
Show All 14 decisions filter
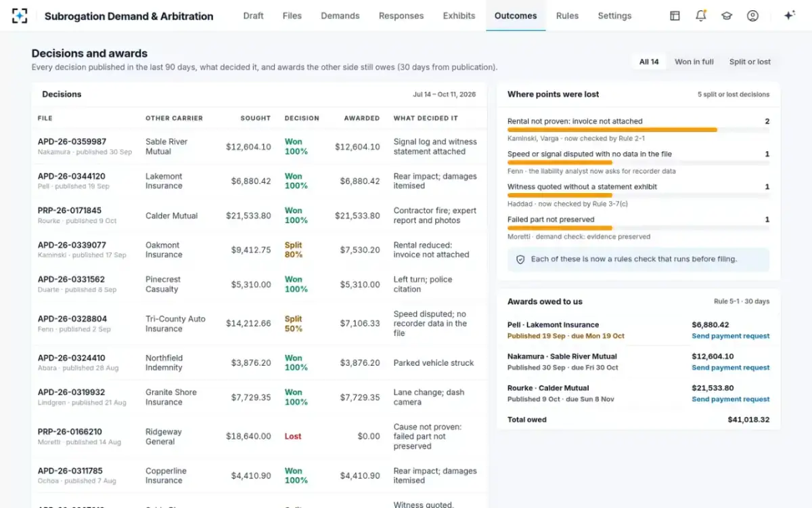pyautogui.click(x=649, y=62)
